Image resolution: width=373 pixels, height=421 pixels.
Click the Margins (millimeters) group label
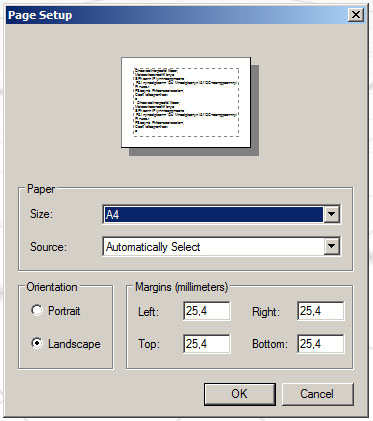(x=181, y=287)
